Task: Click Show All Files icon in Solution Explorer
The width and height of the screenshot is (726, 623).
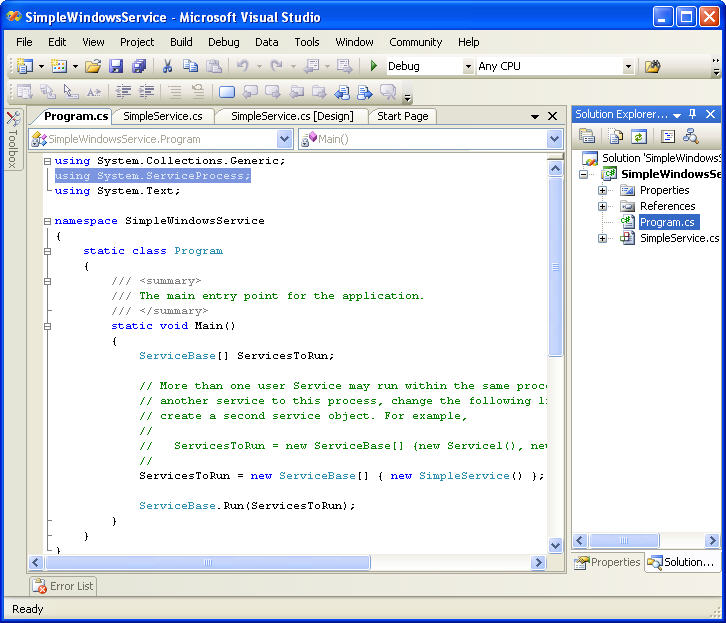Action: pos(615,136)
